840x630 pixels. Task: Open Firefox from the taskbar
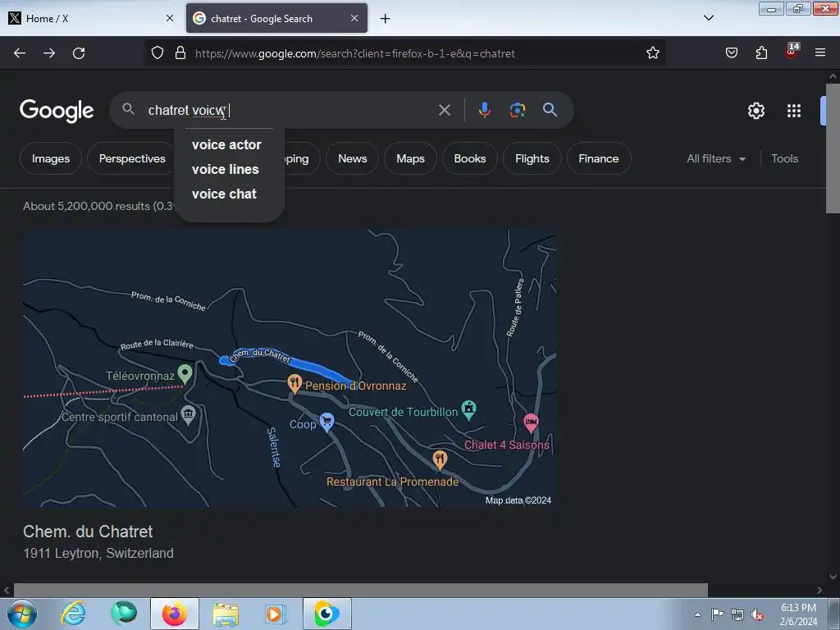click(x=175, y=614)
